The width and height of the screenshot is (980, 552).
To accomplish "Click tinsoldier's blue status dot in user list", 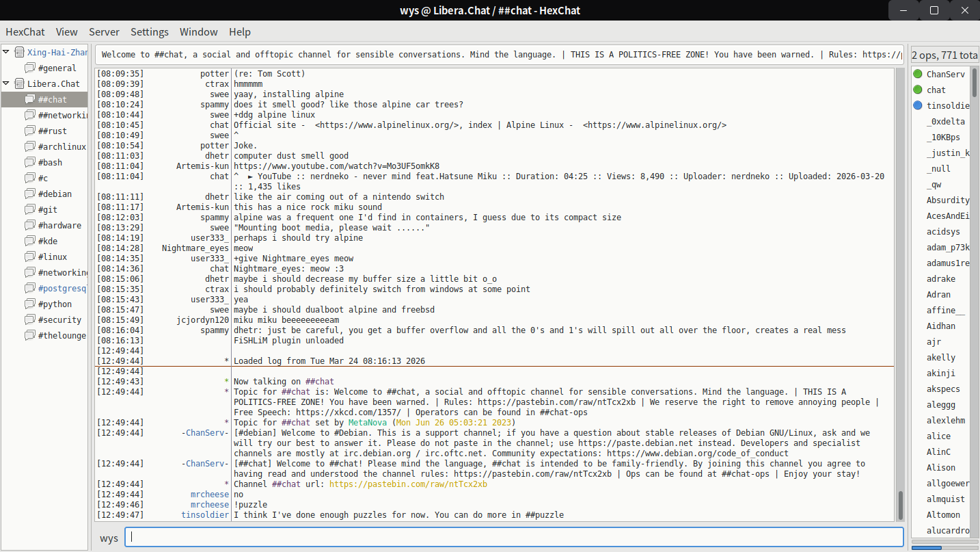I will [x=918, y=105].
